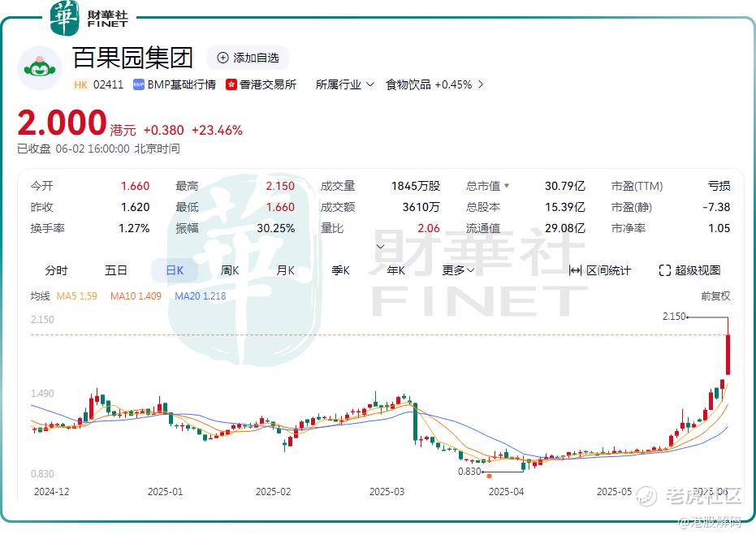Click the red 香港交易所 flag icon
This screenshot has height=539, width=756.
click(x=231, y=85)
